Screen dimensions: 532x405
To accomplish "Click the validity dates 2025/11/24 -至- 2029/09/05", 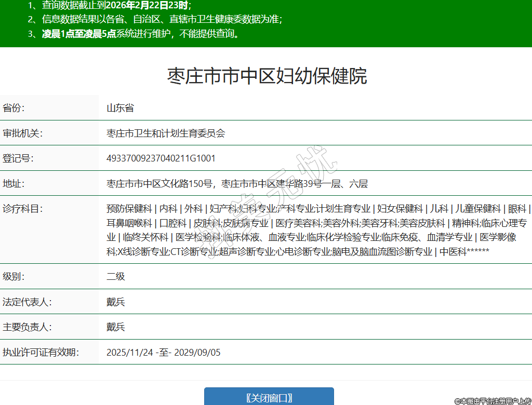I will coord(163,353).
